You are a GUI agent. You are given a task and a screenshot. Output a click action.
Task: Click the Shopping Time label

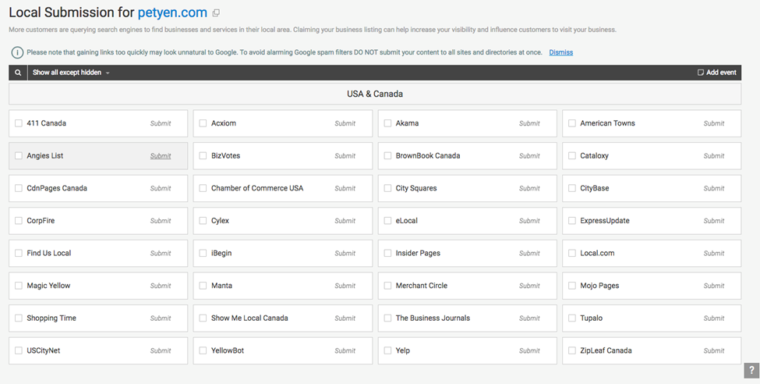point(51,318)
